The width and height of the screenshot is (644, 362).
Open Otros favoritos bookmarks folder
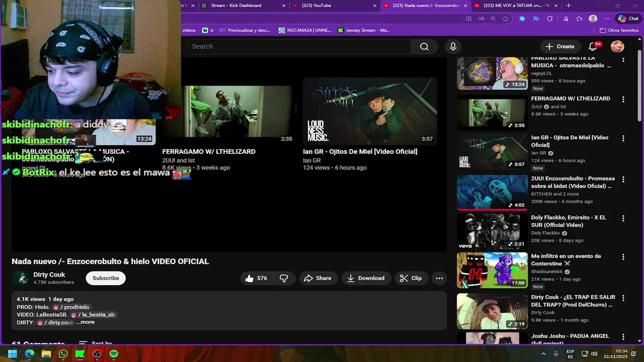pos(619,30)
